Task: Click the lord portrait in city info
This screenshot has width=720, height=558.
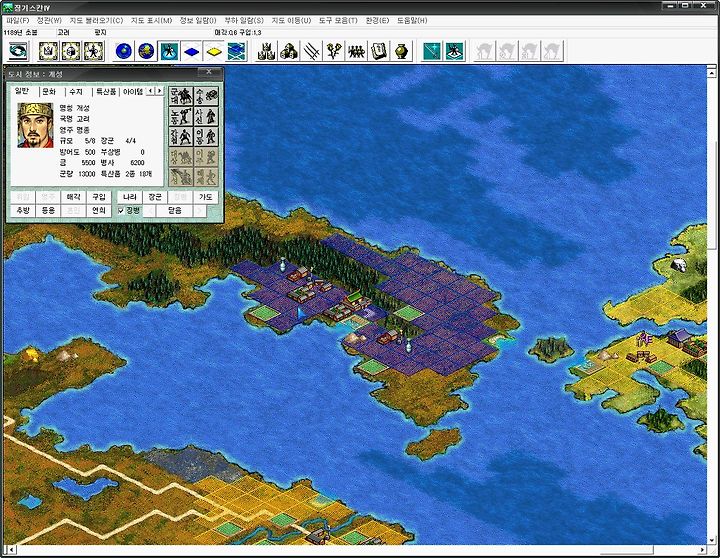Action: click(x=35, y=125)
